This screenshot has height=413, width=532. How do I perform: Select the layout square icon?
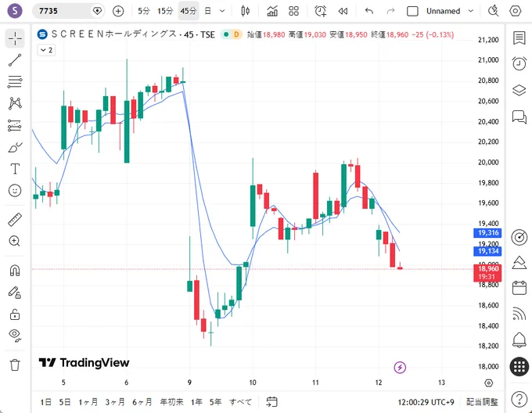[x=412, y=11]
